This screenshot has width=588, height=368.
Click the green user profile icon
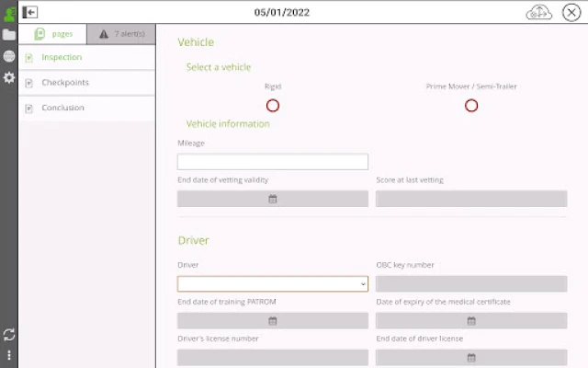(9, 15)
